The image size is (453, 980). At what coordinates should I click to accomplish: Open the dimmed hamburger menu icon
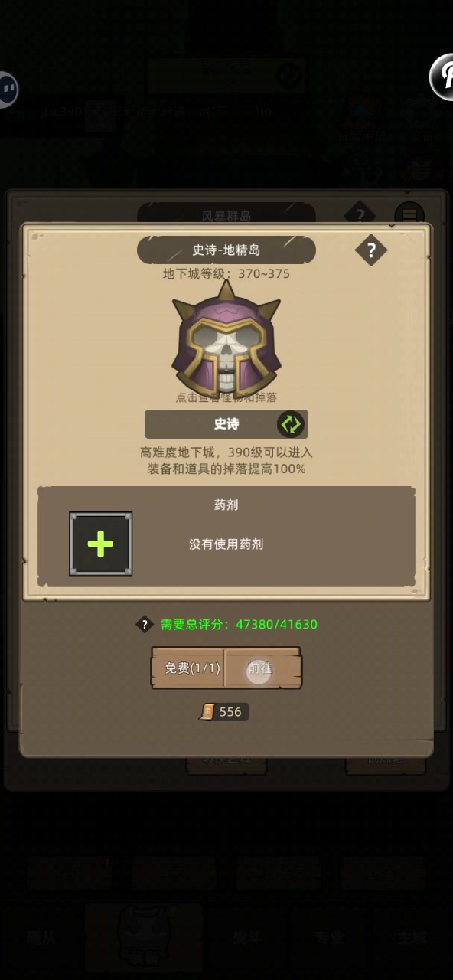pos(409,215)
